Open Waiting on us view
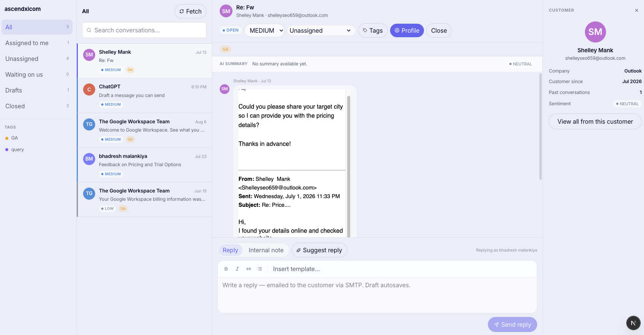The height and width of the screenshot is (335, 644). pos(37,74)
